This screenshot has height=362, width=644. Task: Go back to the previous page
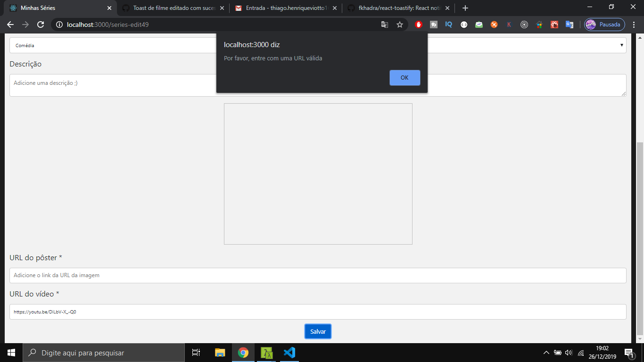pos(10,25)
